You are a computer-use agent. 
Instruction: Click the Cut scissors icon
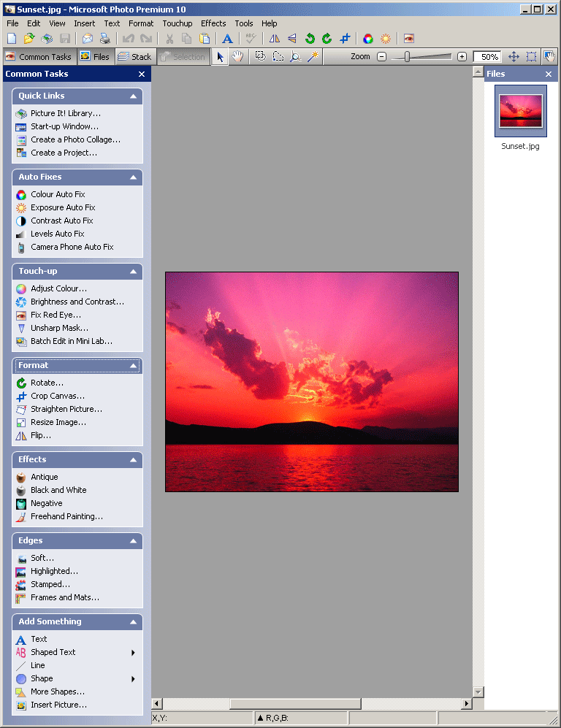tap(169, 39)
